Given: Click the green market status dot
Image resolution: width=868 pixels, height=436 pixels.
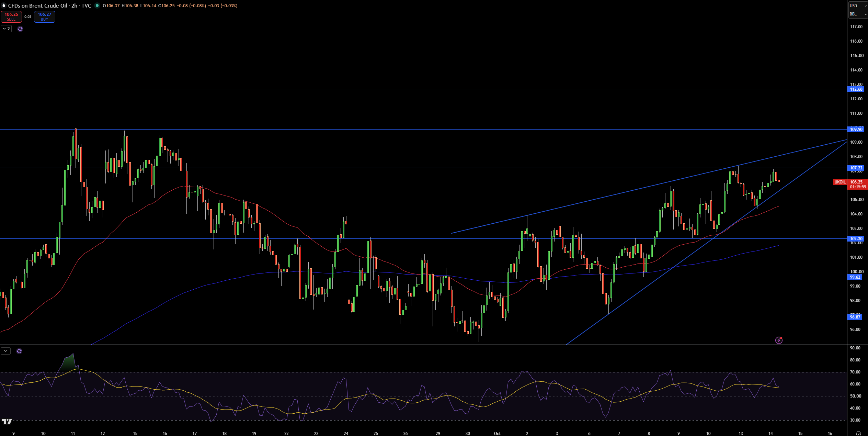Looking at the screenshot, I should pyautogui.click(x=97, y=5).
